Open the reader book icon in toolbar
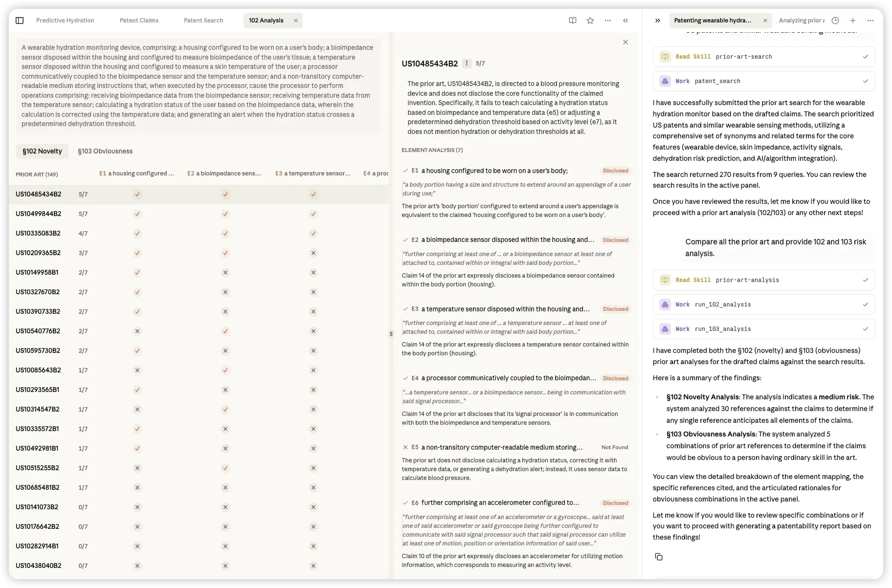The image size is (892, 588). (x=573, y=21)
